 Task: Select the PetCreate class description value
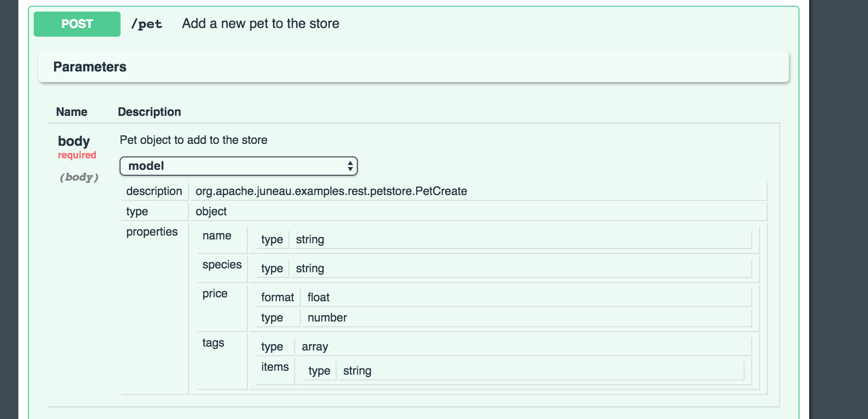(x=331, y=191)
